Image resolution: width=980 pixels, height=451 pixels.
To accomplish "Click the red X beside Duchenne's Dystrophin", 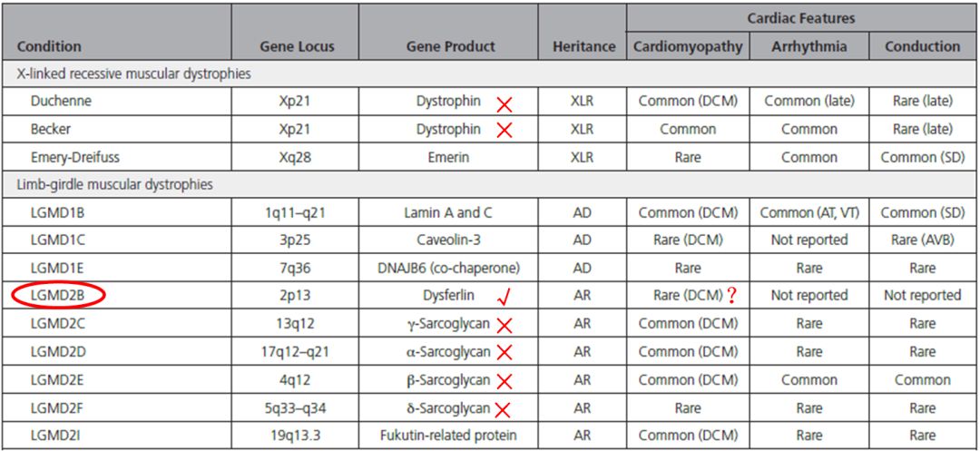I will 504,103.
